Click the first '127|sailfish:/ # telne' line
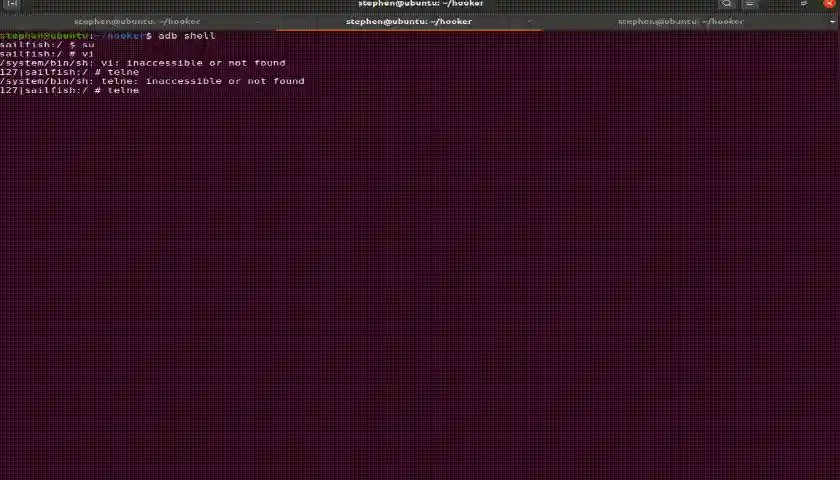Screen dimensions: 840x480 tap(70, 72)
